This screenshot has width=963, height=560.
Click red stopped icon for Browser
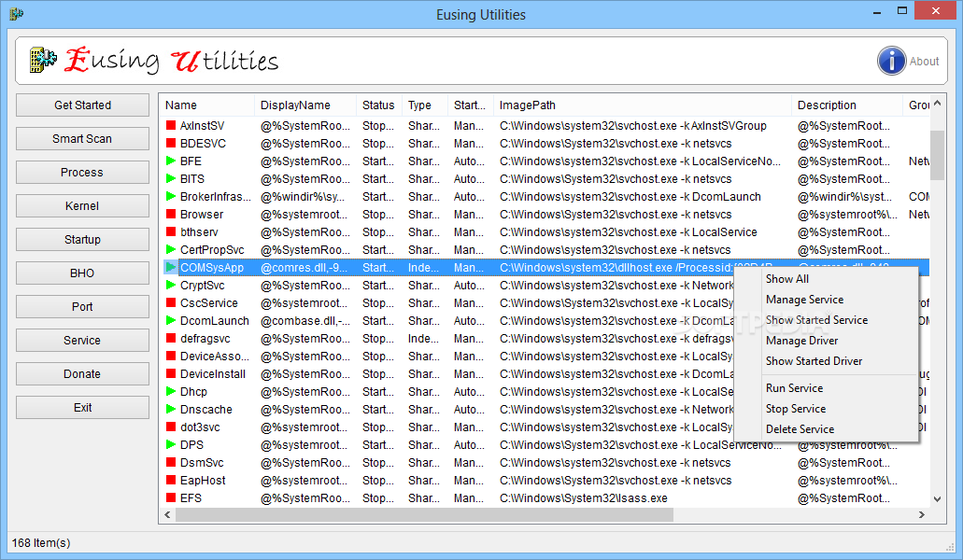(x=171, y=214)
